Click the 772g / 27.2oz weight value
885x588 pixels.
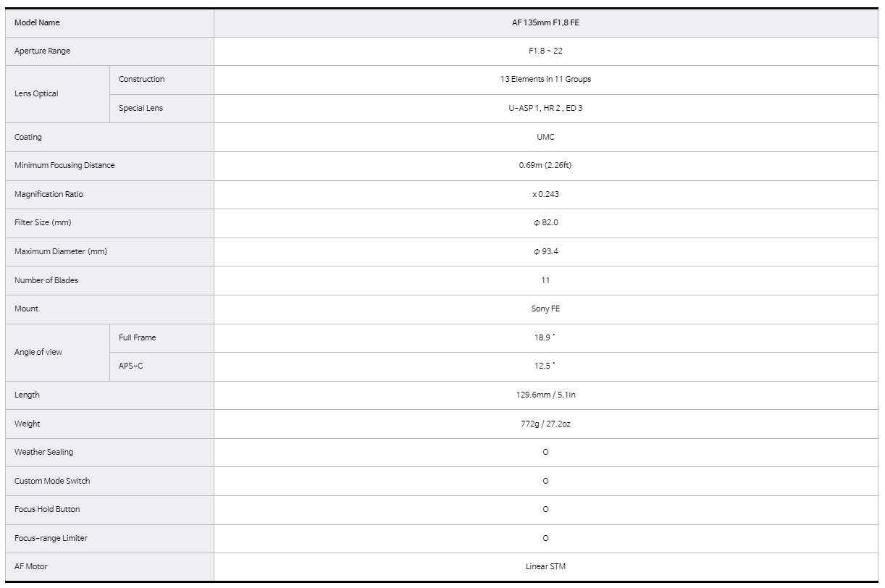[545, 424]
